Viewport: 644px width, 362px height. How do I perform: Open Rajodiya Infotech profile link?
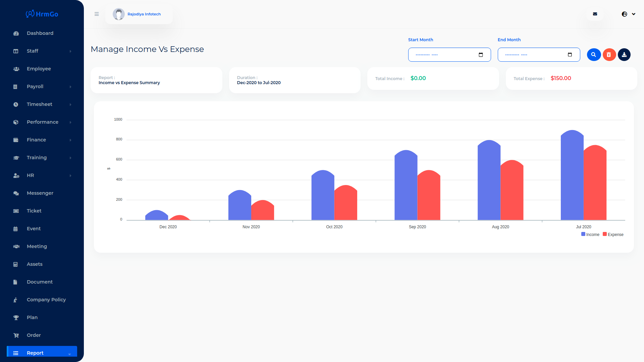[x=144, y=14]
